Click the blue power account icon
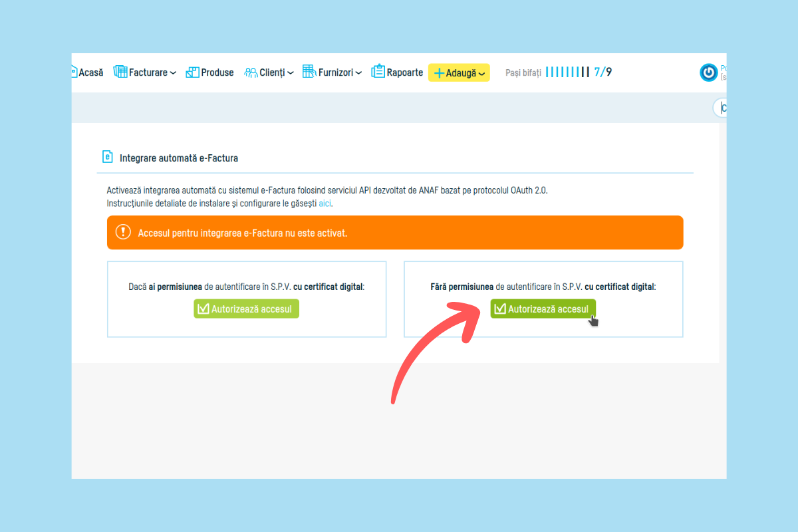The image size is (798, 532). [x=709, y=72]
